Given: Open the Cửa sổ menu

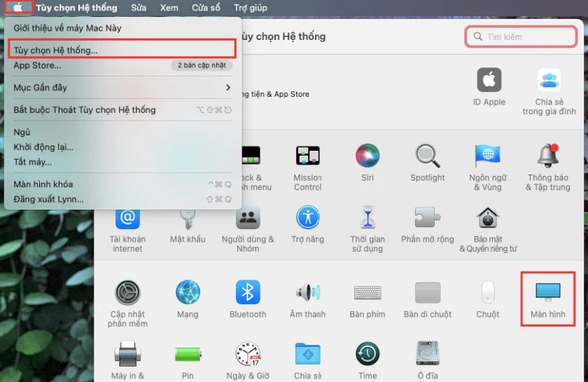Looking at the screenshot, I should click(x=206, y=8).
